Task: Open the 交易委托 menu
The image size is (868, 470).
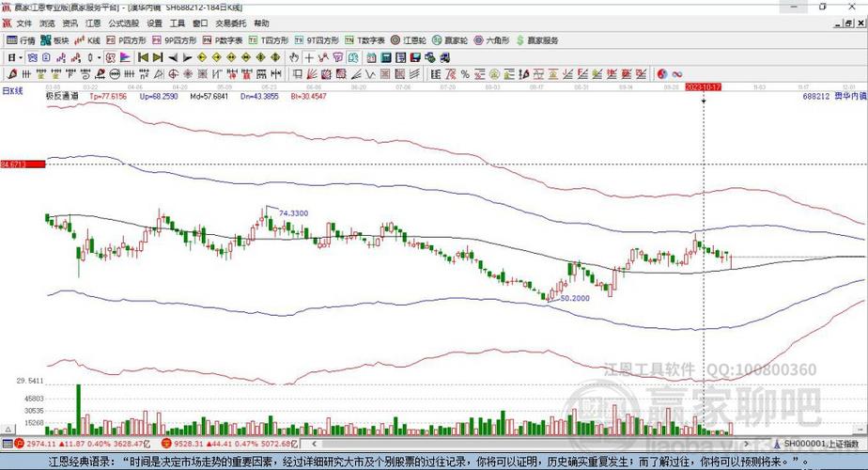Action: tap(231, 23)
